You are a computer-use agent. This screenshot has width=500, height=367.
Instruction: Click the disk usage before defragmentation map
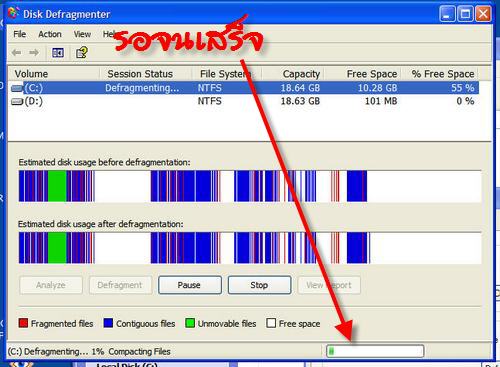click(250, 186)
